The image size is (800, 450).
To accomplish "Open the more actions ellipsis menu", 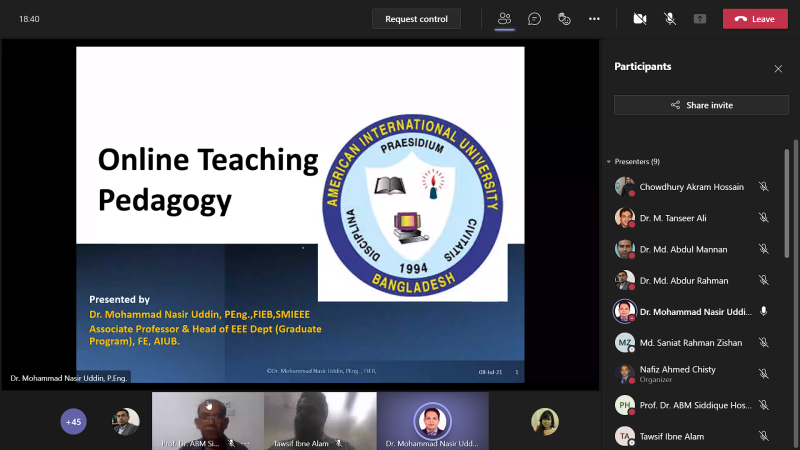I will tap(594, 19).
